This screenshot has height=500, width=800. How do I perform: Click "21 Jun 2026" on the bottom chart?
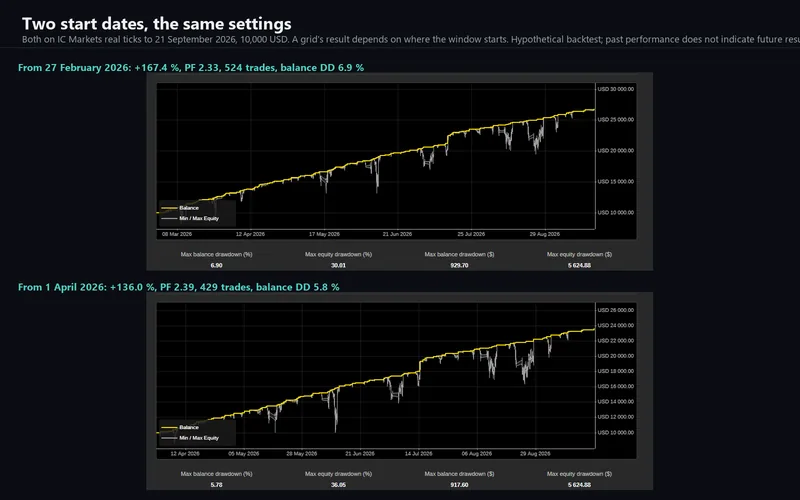(x=360, y=454)
